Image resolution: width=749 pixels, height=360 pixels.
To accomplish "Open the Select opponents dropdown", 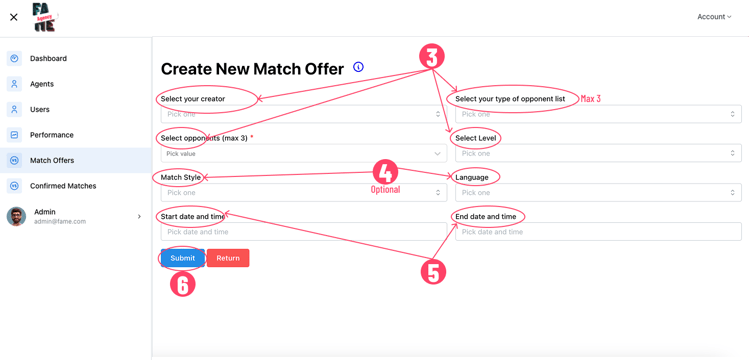I will 304,154.
